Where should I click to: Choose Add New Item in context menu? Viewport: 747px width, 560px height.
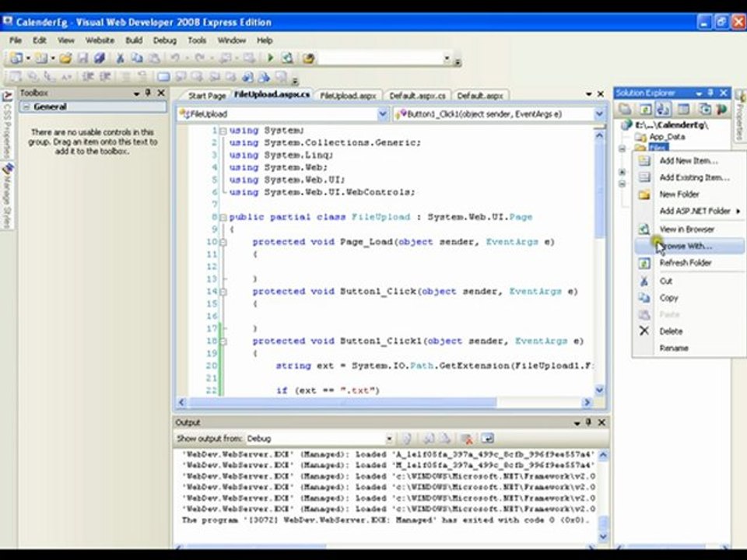coord(689,161)
